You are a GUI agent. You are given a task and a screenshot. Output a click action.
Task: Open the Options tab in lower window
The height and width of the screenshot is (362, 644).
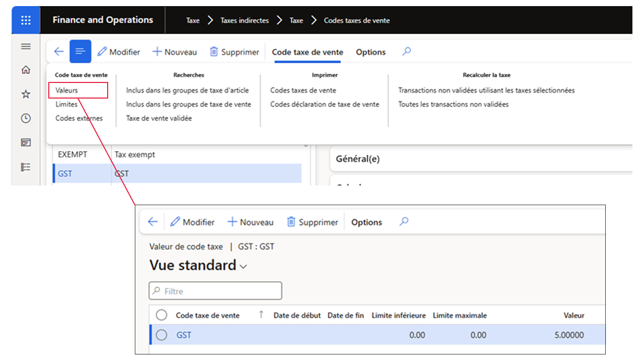click(367, 222)
